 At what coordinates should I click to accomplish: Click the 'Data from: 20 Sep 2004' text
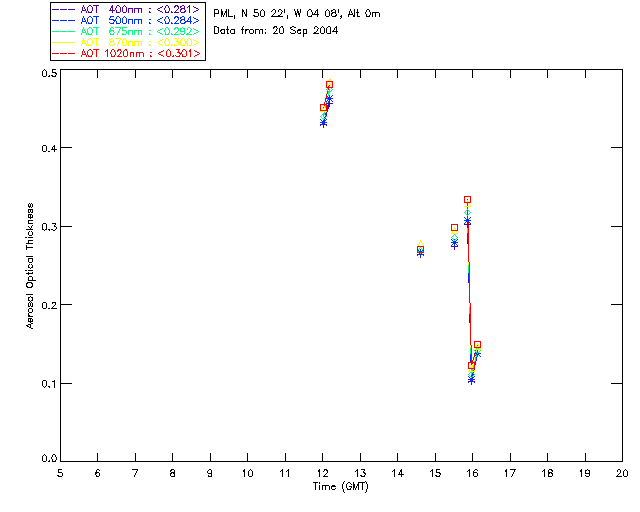point(276,31)
